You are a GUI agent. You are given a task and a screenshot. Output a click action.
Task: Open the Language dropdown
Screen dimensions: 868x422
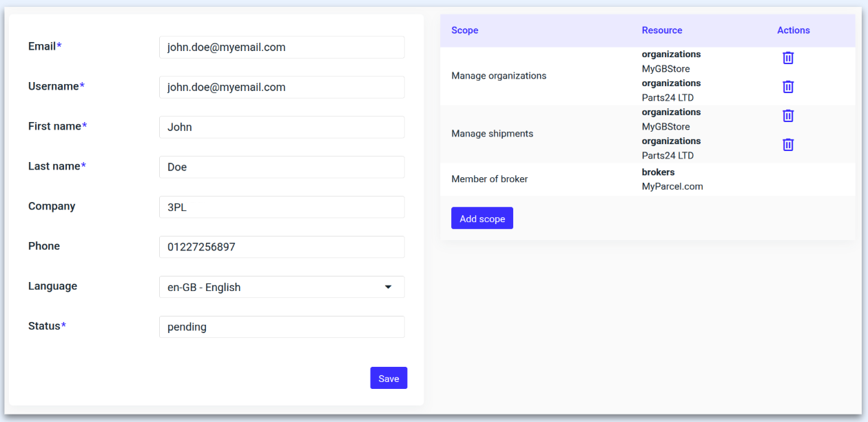point(282,287)
